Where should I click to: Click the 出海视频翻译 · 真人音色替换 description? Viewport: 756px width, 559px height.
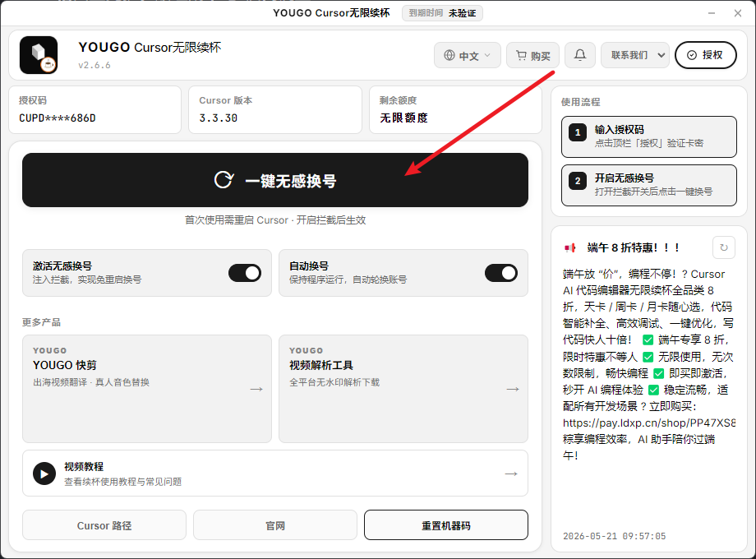pos(91,382)
